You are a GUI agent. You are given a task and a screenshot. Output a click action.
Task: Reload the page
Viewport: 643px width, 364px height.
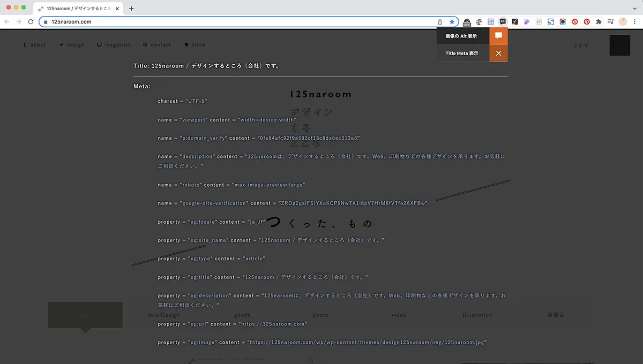pyautogui.click(x=31, y=21)
